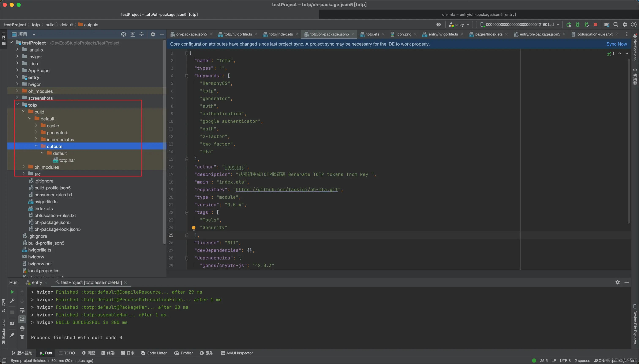The height and width of the screenshot is (364, 639).
Task: Open the GitHub repository URL on line 19
Action: (287, 190)
